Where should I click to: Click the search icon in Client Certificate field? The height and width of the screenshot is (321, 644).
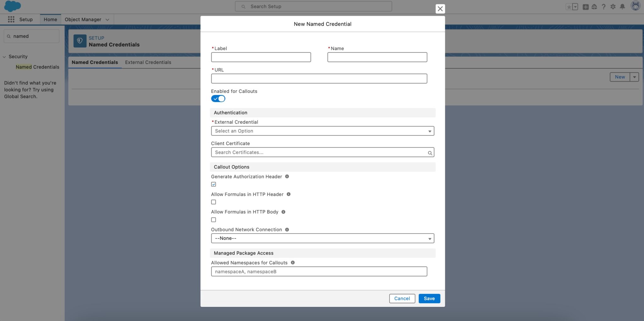pos(430,153)
